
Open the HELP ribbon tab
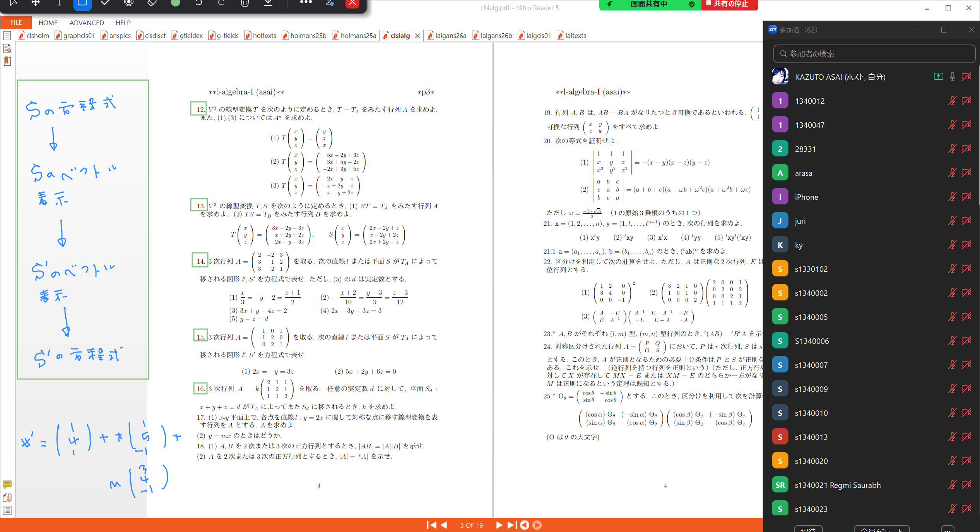pyautogui.click(x=123, y=23)
